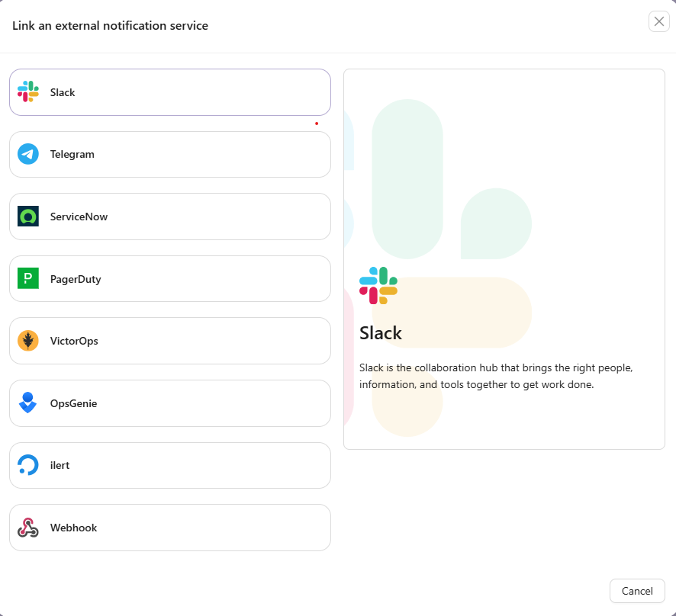
Task: Select the OpsGenie notification service
Action: click(x=169, y=403)
